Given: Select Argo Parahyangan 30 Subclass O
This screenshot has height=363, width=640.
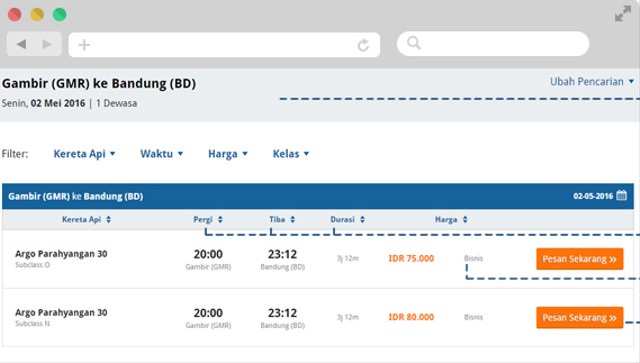Looking at the screenshot, I should click(x=61, y=258).
